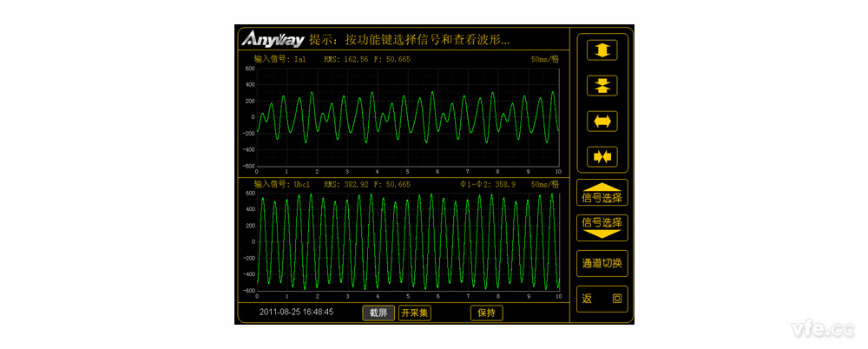Click the Φ1-Φ2 phase reading

(x=488, y=185)
